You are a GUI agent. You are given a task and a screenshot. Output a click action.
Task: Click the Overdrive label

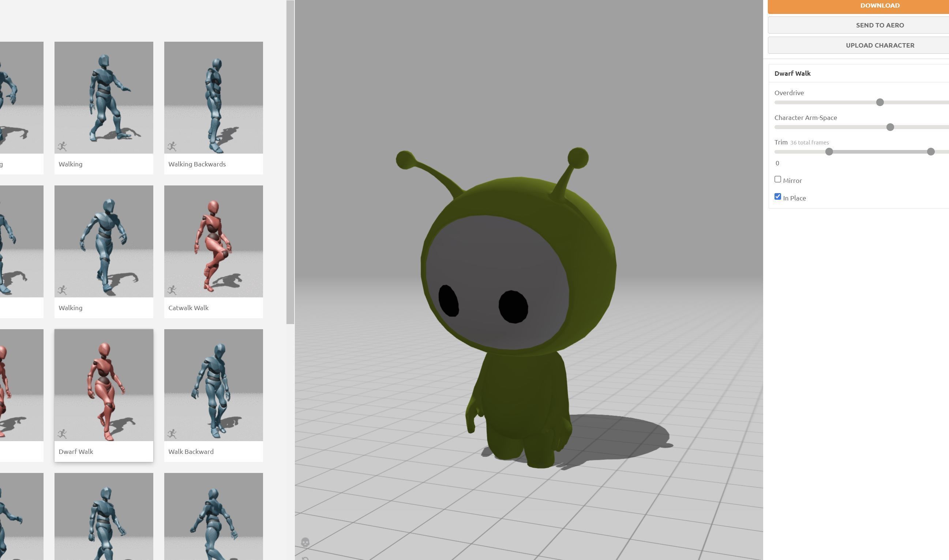click(x=789, y=93)
